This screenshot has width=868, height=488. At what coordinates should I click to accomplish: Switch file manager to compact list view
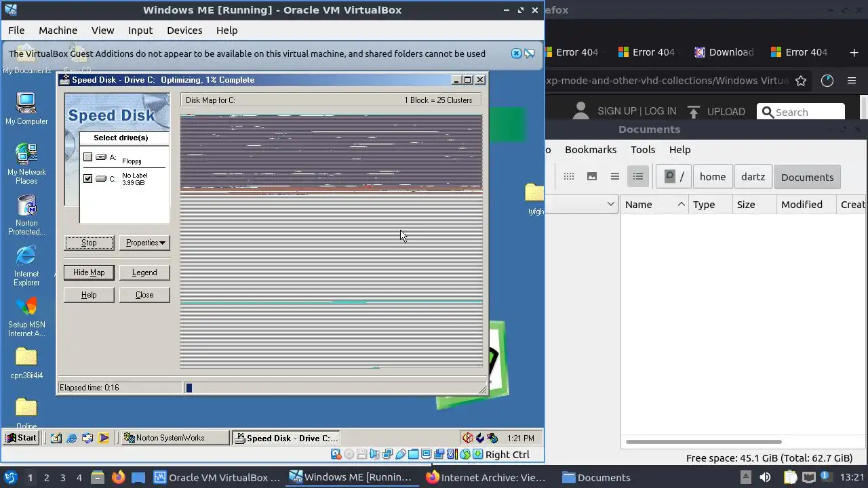tap(615, 177)
